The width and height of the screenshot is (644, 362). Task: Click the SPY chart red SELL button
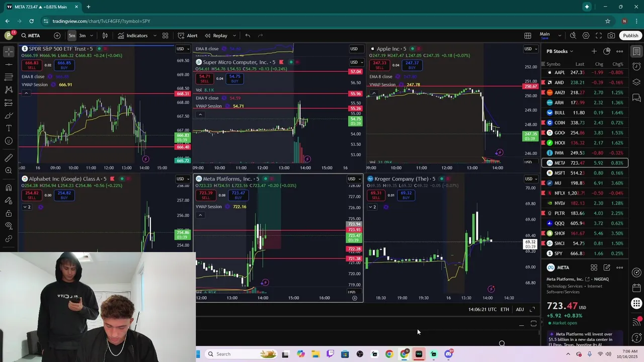32,65
